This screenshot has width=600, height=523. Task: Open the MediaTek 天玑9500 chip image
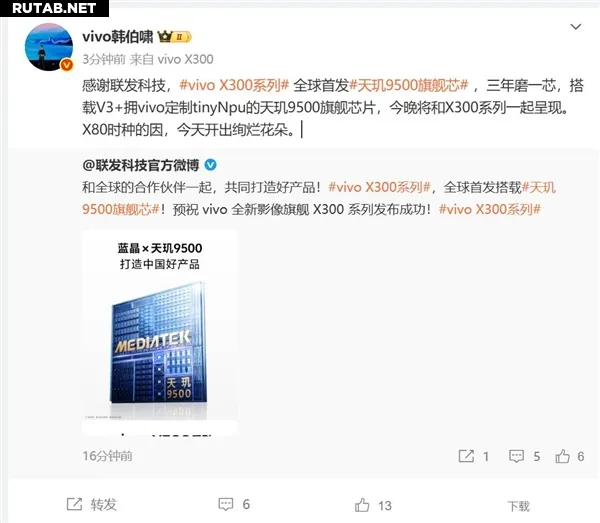(160, 332)
